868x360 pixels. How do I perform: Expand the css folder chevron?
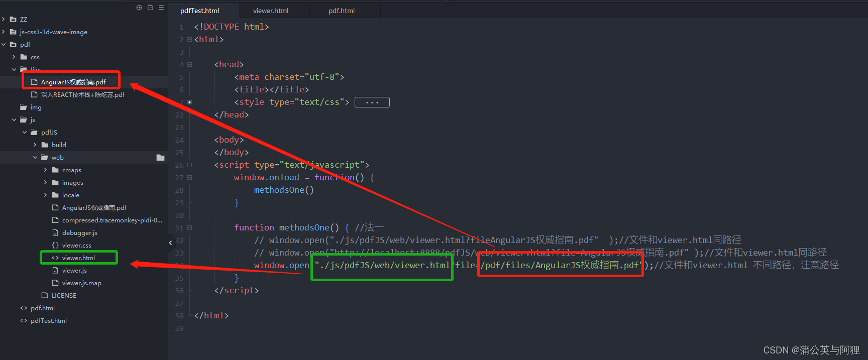coord(14,57)
